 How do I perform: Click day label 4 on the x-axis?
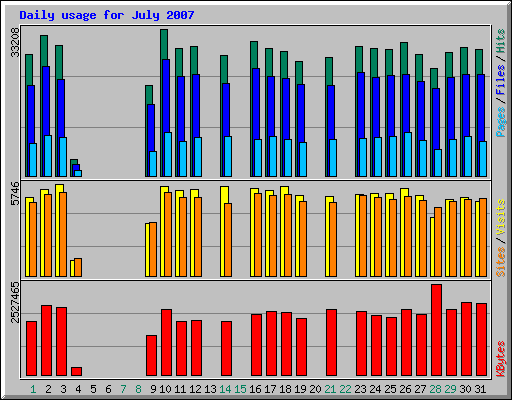pos(78,389)
